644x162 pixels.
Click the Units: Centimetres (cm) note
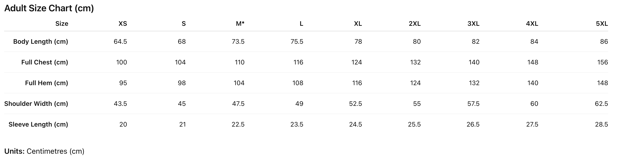[x=44, y=151]
